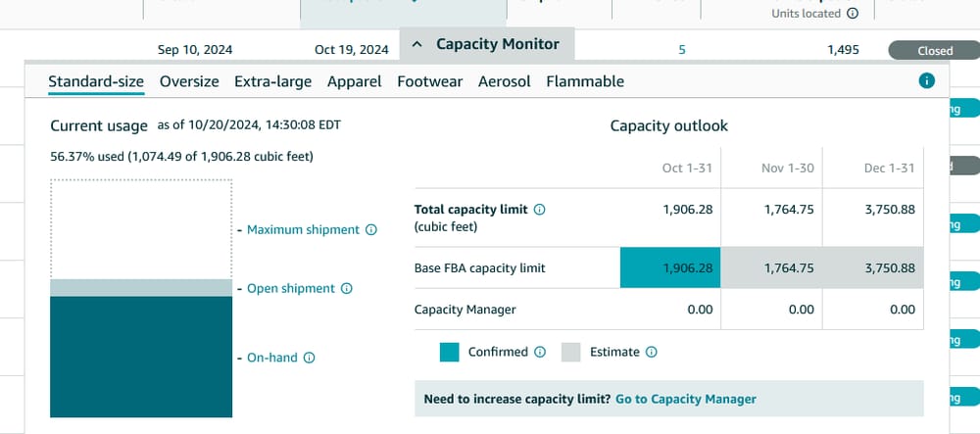Open the Extra-large tab
Screen dimensions: 980x434
pyautogui.click(x=272, y=81)
